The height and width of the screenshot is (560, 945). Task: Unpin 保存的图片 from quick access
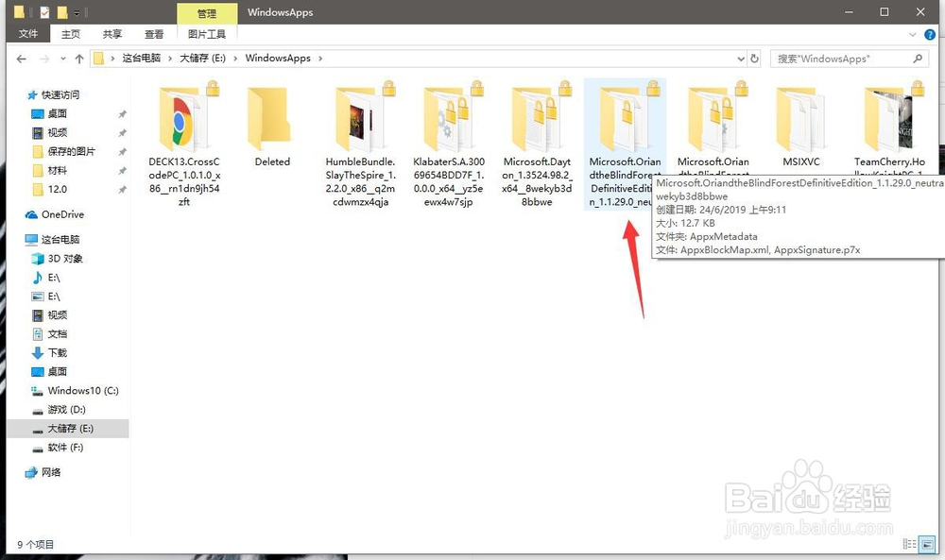coord(122,151)
